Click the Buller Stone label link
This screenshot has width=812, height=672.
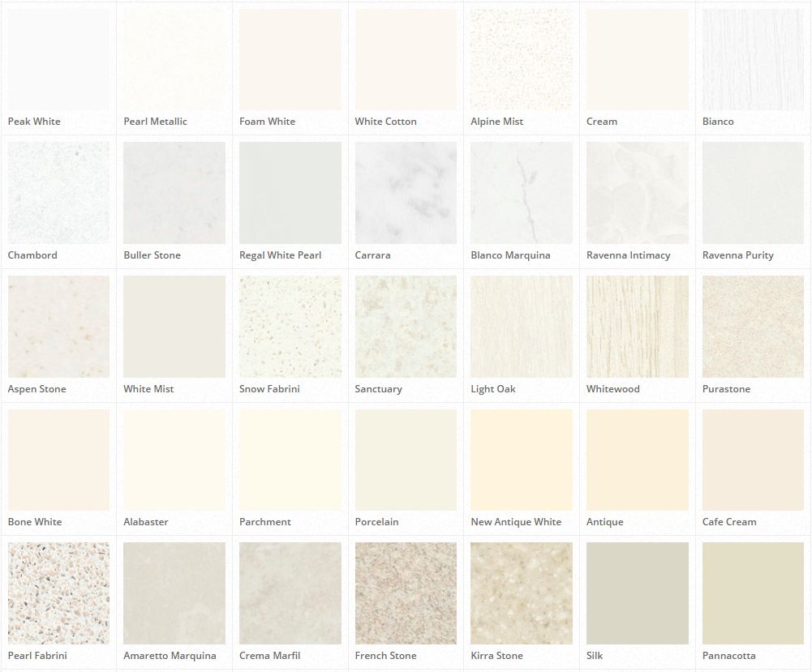(152, 255)
